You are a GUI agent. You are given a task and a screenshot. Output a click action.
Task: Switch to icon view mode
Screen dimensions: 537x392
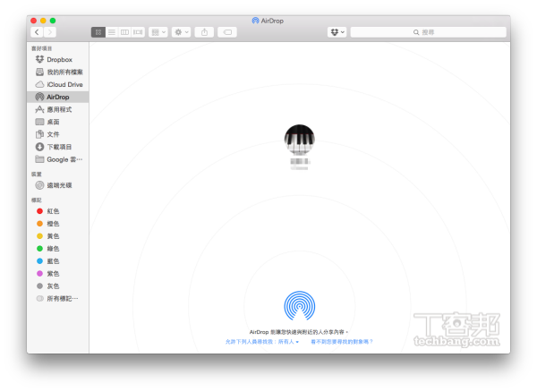pos(98,32)
